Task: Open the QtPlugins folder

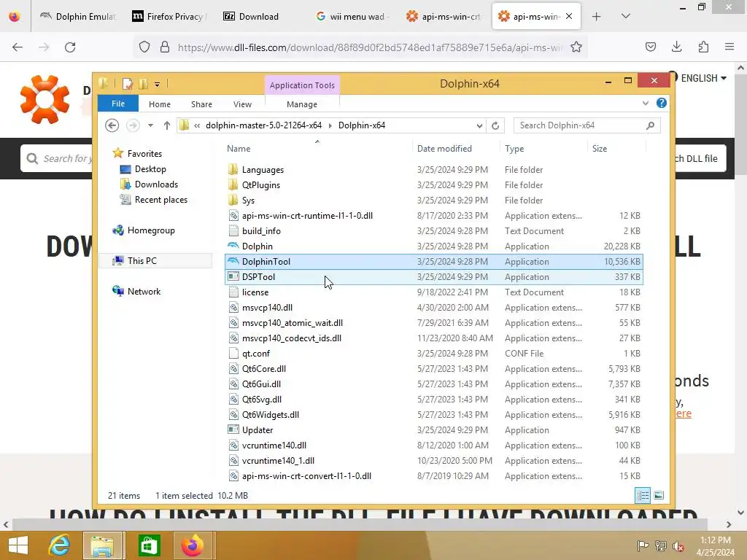Action: (x=260, y=184)
